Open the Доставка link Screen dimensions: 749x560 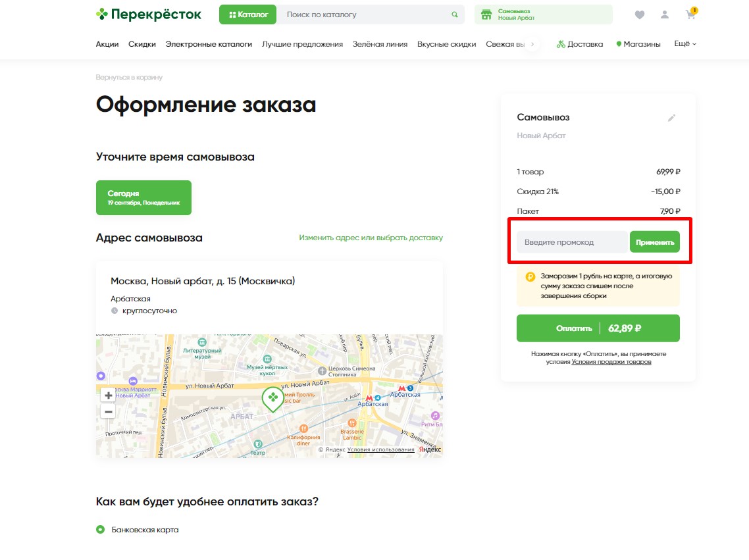click(579, 44)
